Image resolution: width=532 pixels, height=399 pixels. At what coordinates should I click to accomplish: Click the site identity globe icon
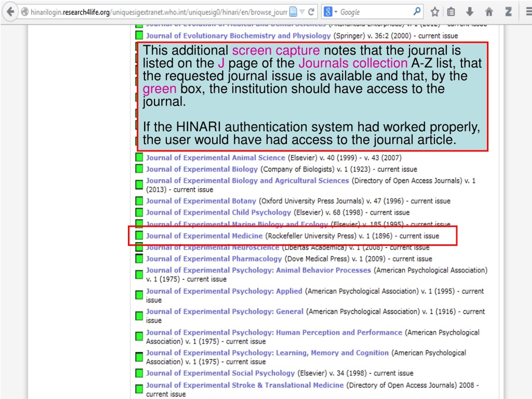25,12
